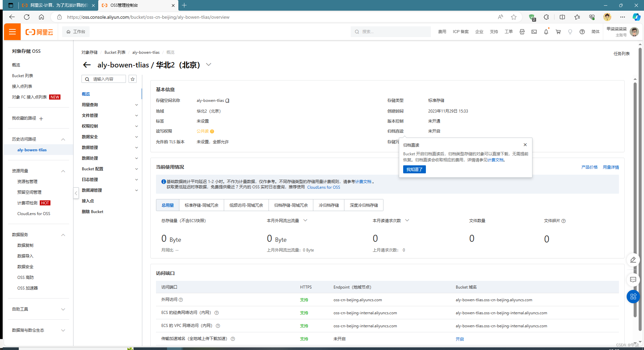
Task: Open Bucket 列表 in the left sidebar
Action: tap(22, 76)
